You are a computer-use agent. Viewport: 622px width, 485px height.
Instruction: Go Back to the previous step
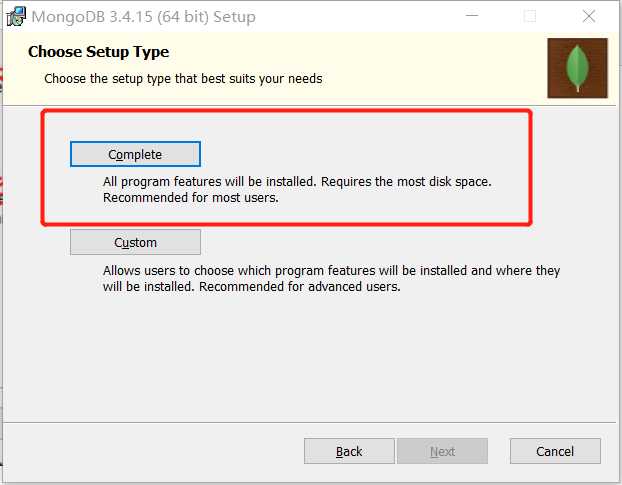point(349,451)
